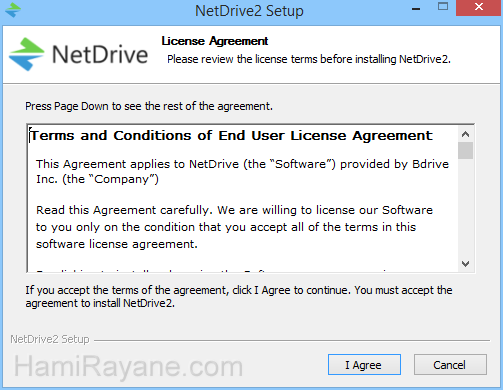Click 'Press Page Down to see the rest' text
503x390 pixels.
149,106
